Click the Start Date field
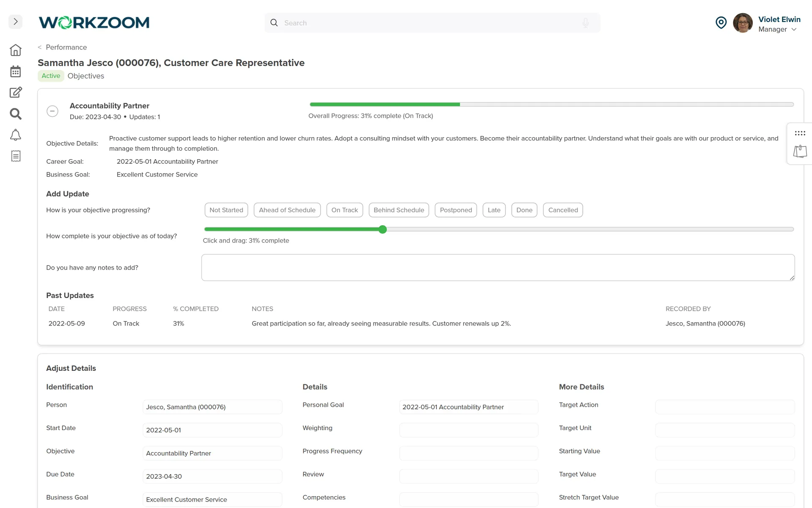Screen dimensions: 812x508 pos(212,430)
